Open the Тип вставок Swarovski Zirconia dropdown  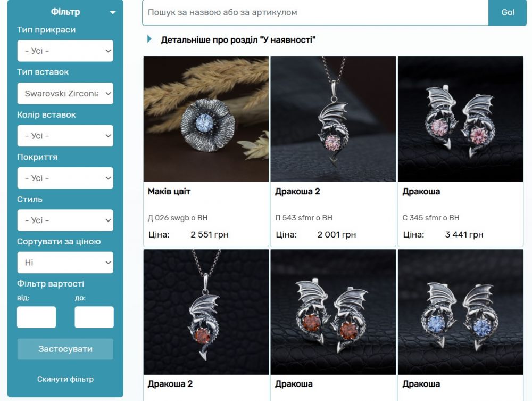click(65, 93)
